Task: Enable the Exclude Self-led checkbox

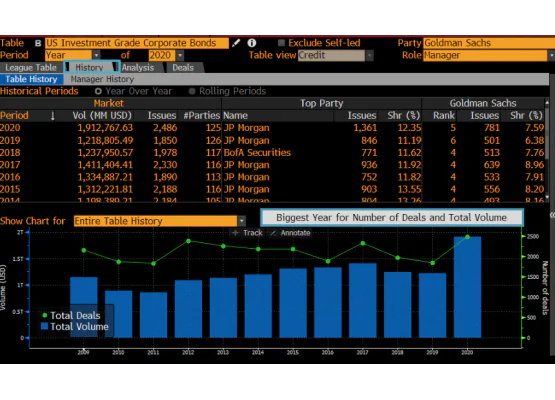Action: [281, 43]
